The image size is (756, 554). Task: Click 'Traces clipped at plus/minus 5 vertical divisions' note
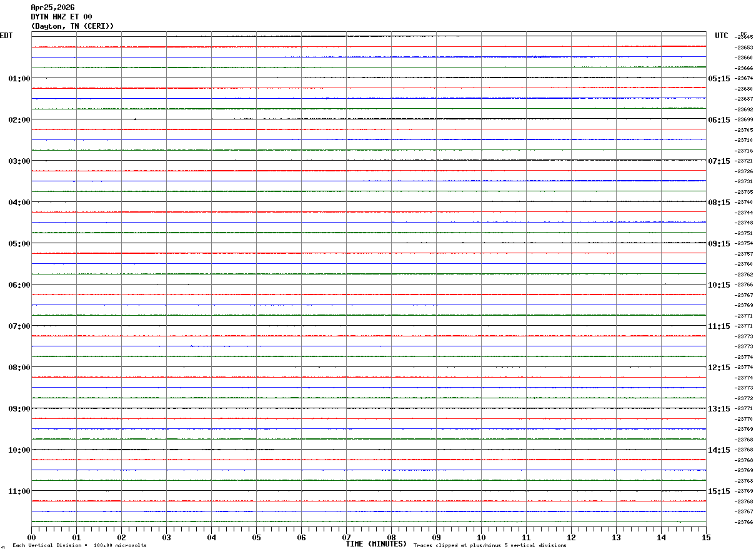(x=490, y=545)
